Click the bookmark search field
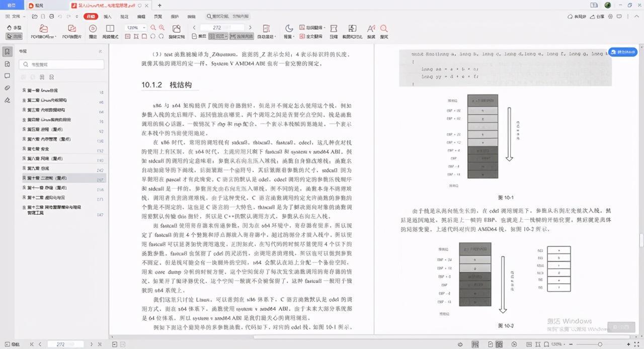This screenshot has width=644, height=349. [x=61, y=64]
